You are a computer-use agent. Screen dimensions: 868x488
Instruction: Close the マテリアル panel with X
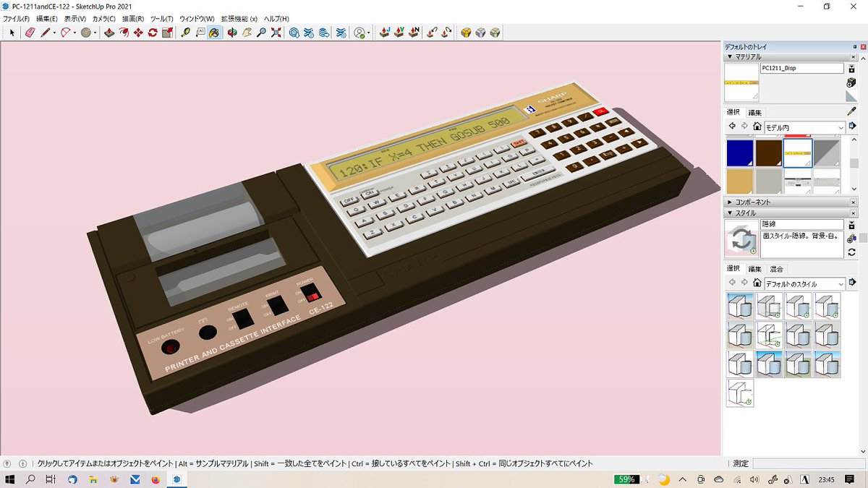tap(854, 56)
